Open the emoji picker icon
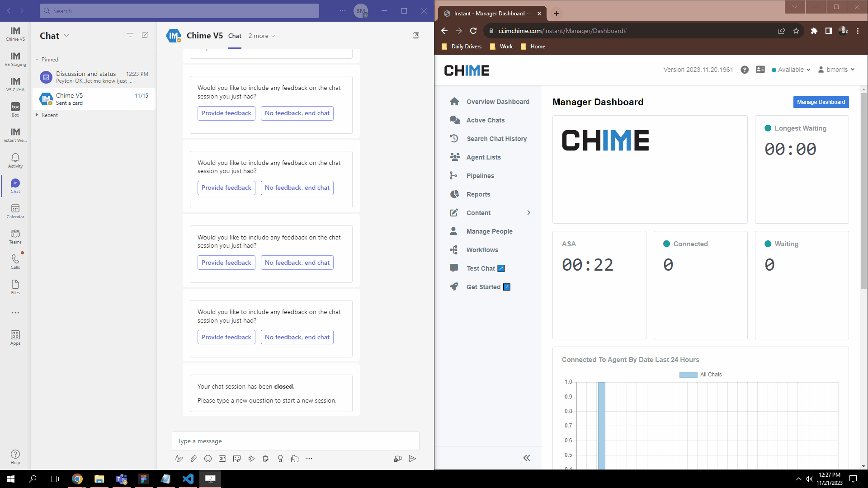 pos(208,459)
